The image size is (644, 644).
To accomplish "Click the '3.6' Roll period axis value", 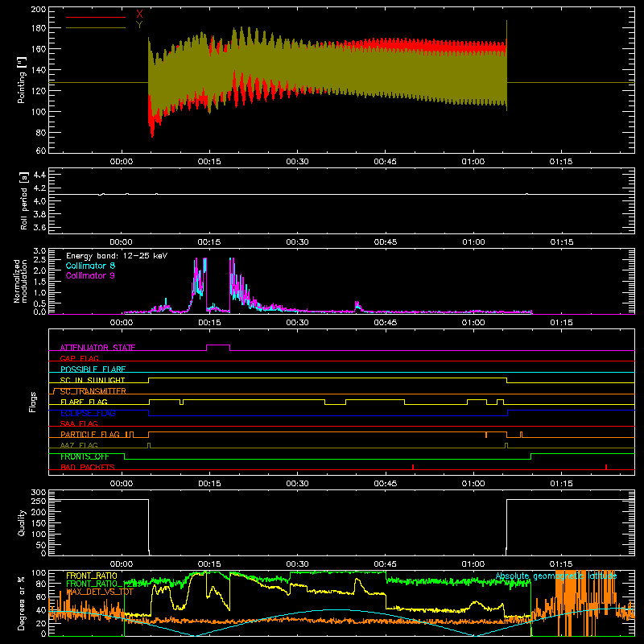I will pyautogui.click(x=39, y=227).
